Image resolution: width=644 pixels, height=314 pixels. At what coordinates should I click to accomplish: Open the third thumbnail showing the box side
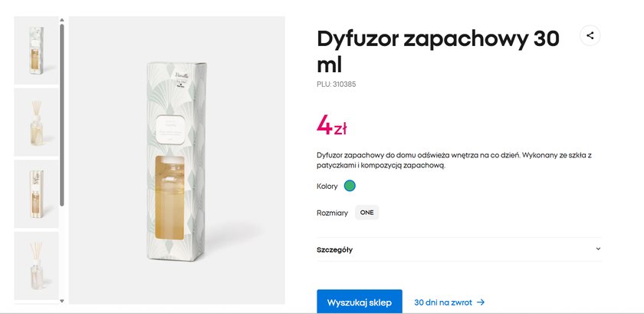point(36,193)
